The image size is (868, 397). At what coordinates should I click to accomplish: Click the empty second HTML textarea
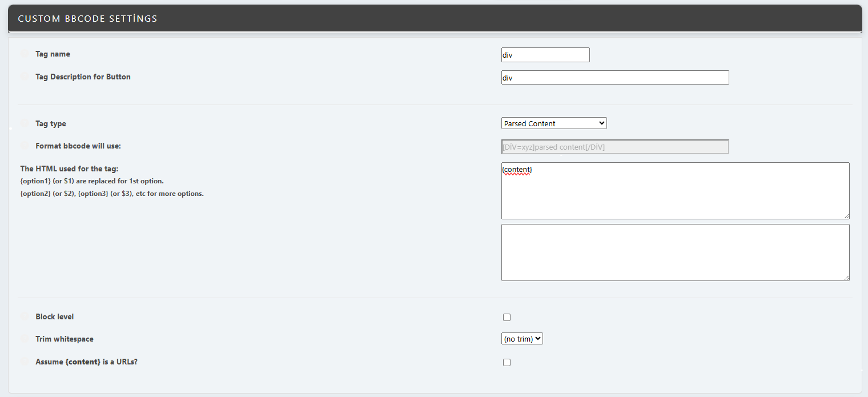pyautogui.click(x=675, y=252)
